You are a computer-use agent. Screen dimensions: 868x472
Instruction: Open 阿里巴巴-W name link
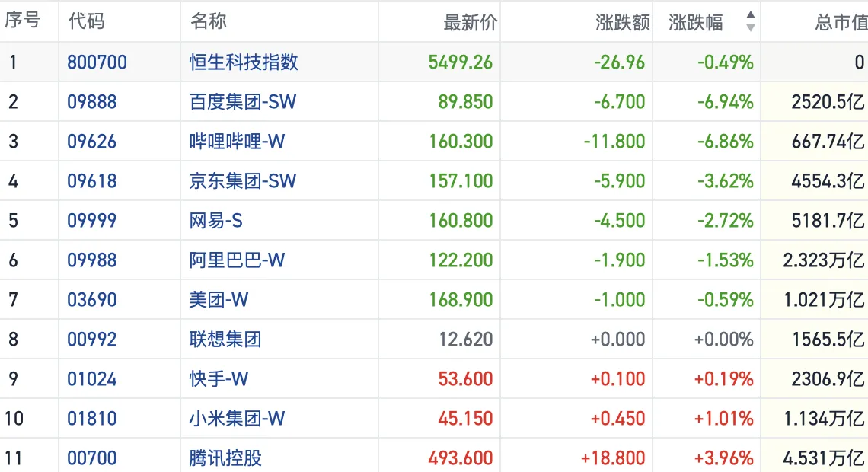[237, 260]
